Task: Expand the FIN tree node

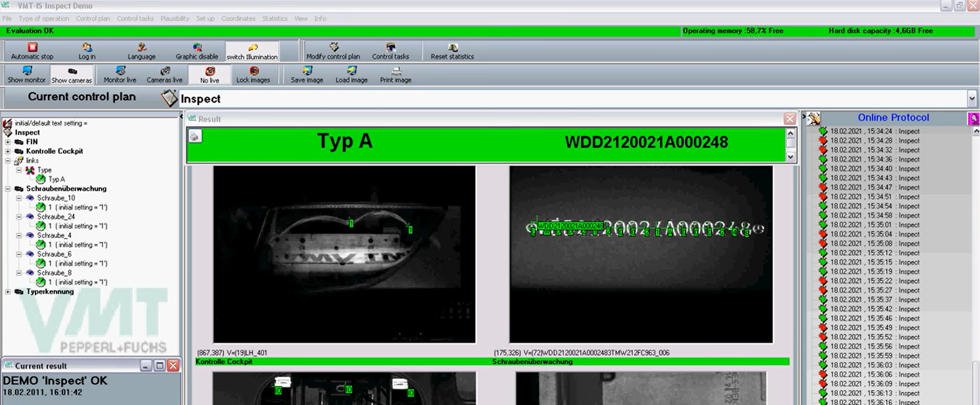Action: tap(8, 142)
